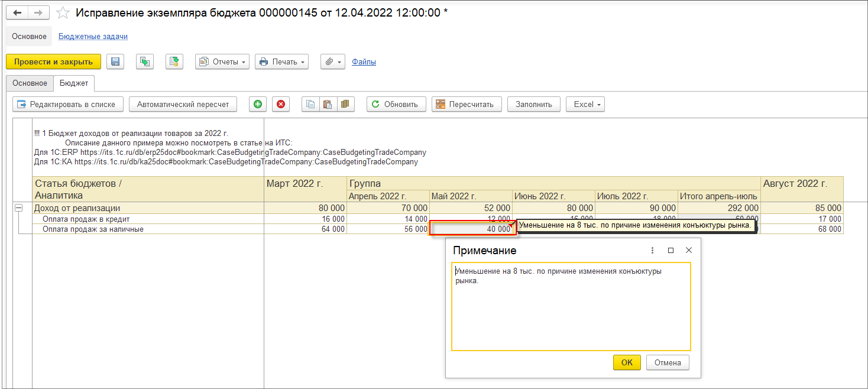Viewport: 868px width, 389px height.
Task: Expand the Excel dropdown button
Action: 585,105
